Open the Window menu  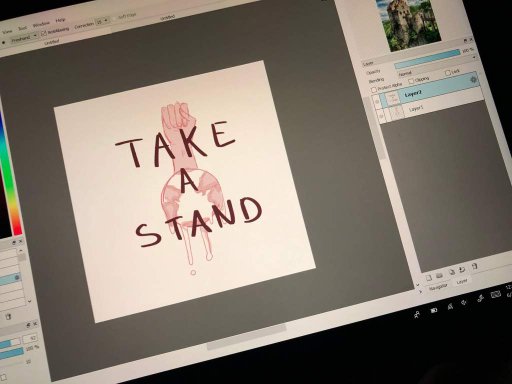pos(41,24)
